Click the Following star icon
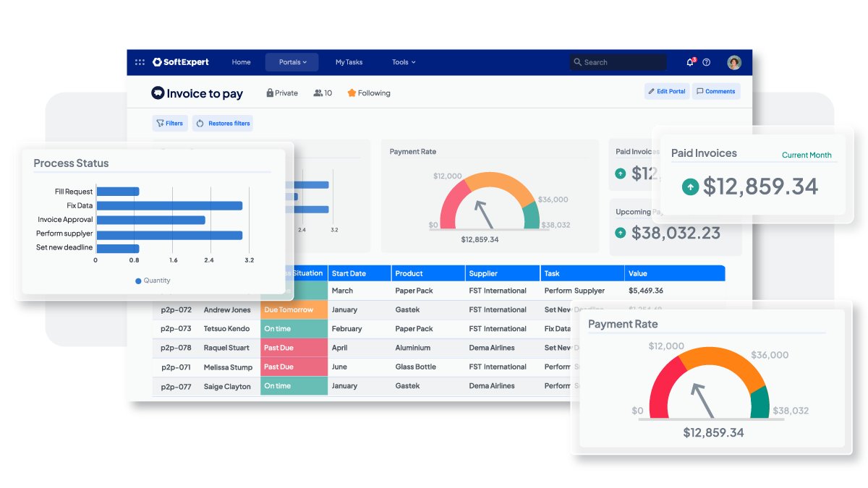 click(x=352, y=93)
